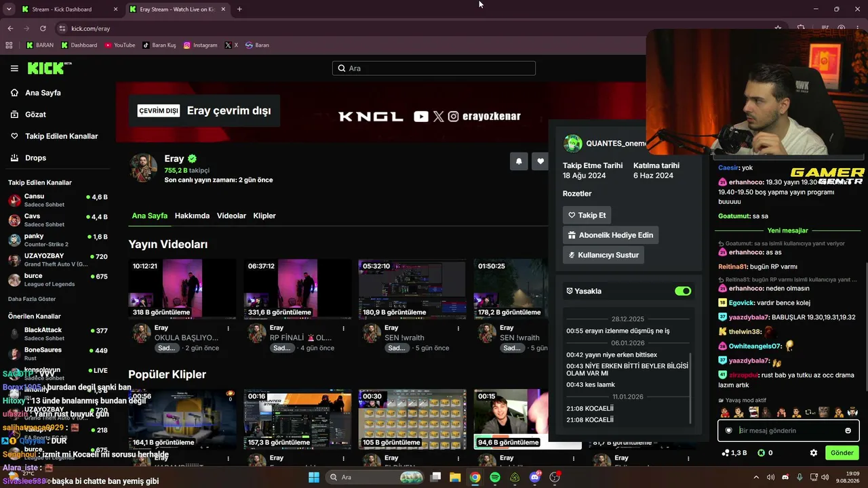Click the channel points icon showing 1,3 B
This screenshot has width=868, height=488.
pos(734,453)
